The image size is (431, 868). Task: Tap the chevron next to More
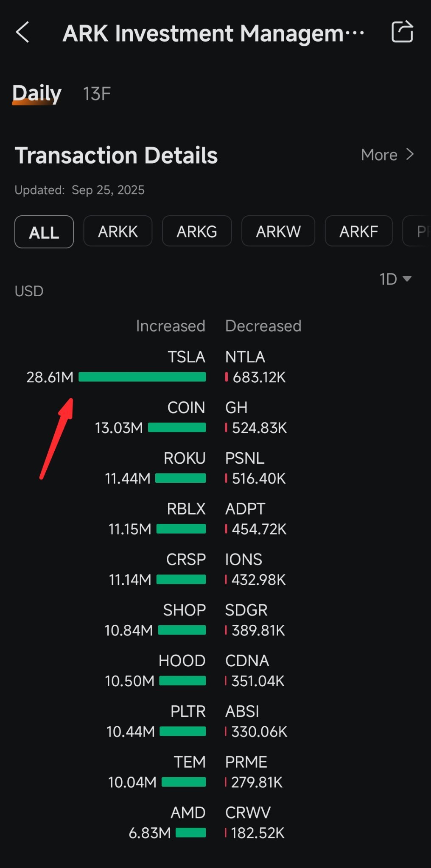coord(409,154)
